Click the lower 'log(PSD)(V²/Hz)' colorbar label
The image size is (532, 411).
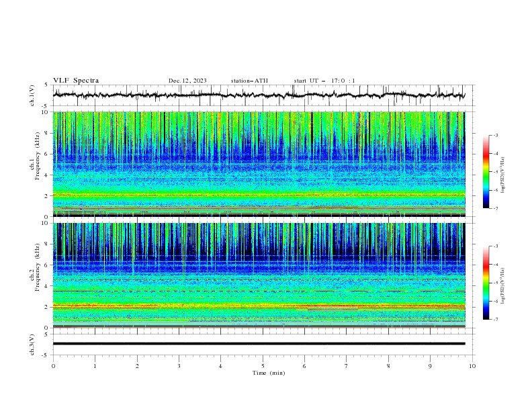click(502, 286)
